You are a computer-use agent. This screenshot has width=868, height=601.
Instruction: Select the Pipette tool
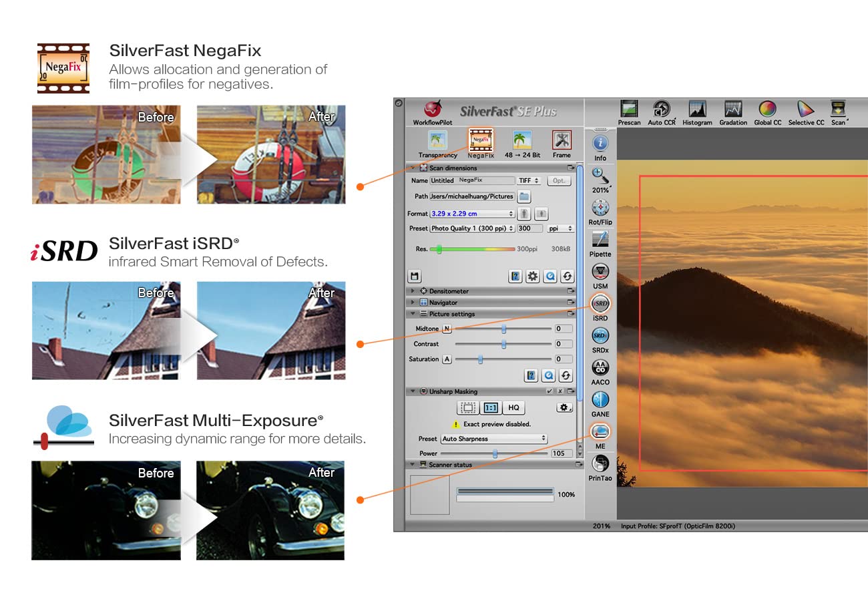tap(600, 240)
